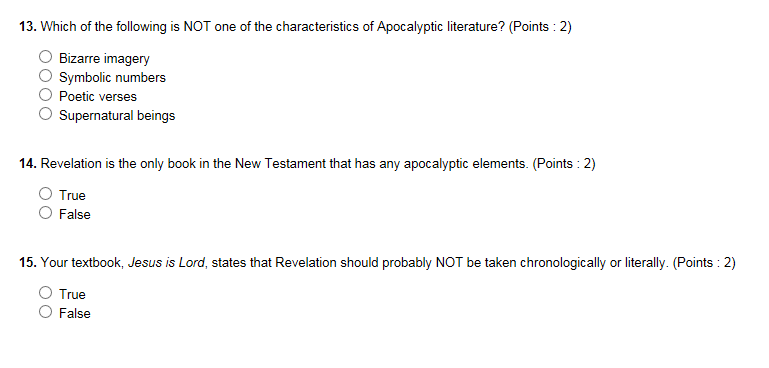Click question 13 text about Apocalyptic literature
769x368 pixels.
coord(295,27)
